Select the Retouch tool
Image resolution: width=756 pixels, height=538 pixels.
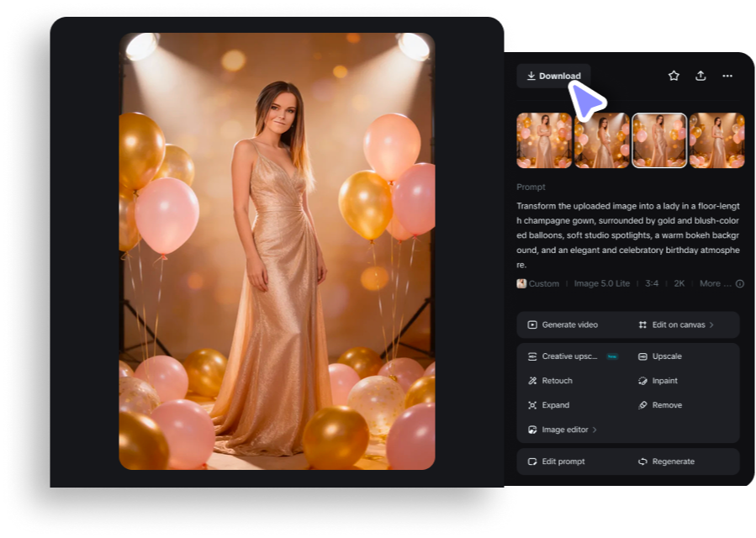pos(557,380)
